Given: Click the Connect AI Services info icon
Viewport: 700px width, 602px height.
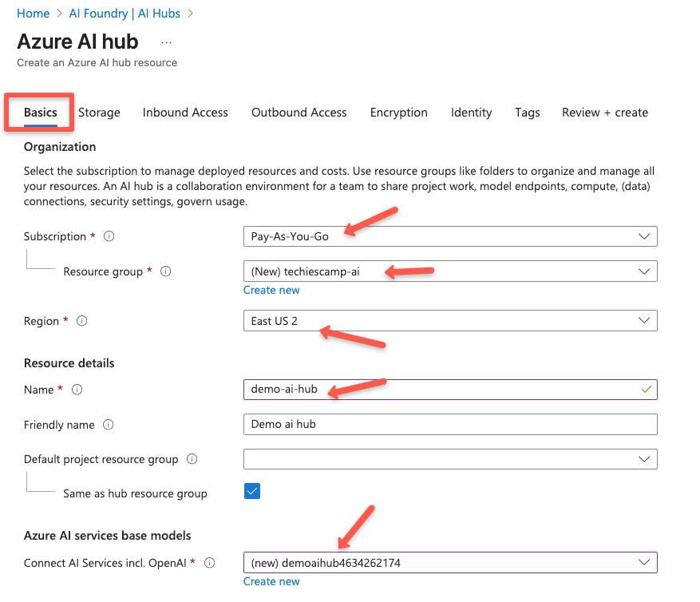Looking at the screenshot, I should pos(208,562).
